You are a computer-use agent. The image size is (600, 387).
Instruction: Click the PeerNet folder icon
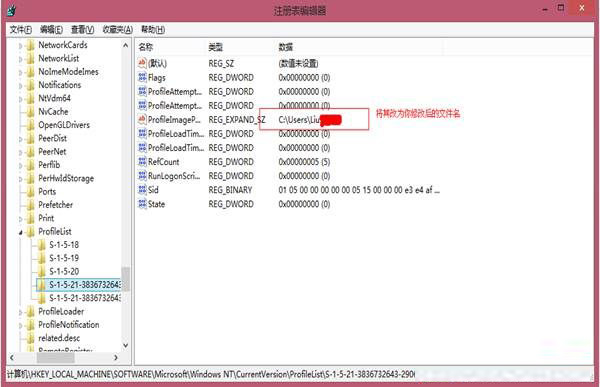point(31,152)
